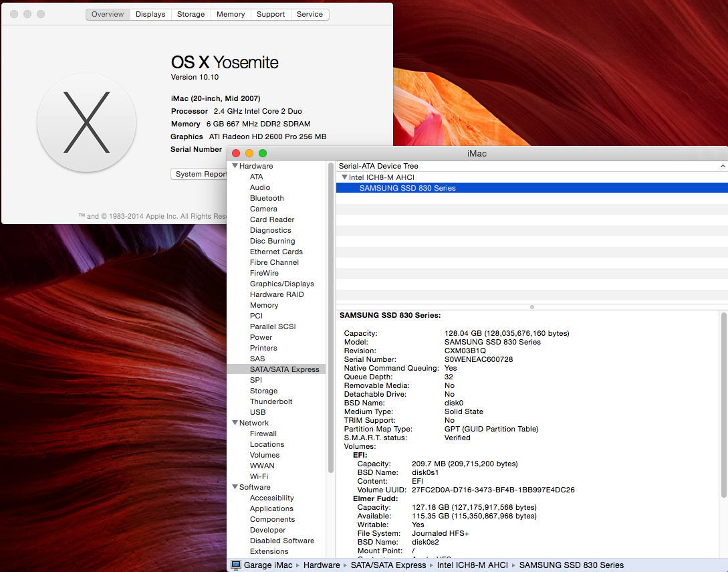The width and height of the screenshot is (728, 572).
Task: Select Applications under Software
Action: coord(271,508)
